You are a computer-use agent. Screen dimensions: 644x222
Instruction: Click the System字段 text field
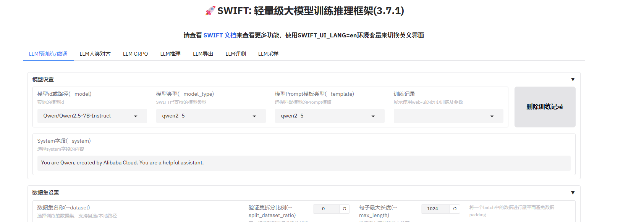(304, 163)
